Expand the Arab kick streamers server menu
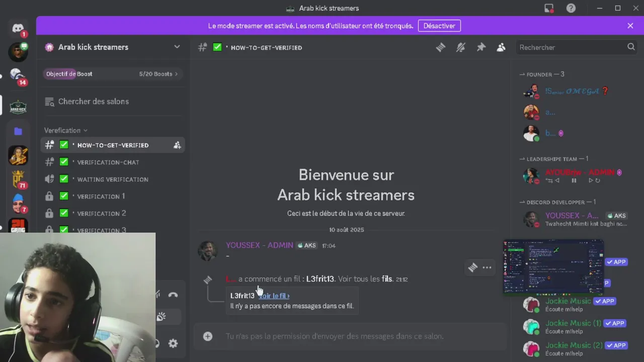Screen dimensions: 644x362 [177, 47]
